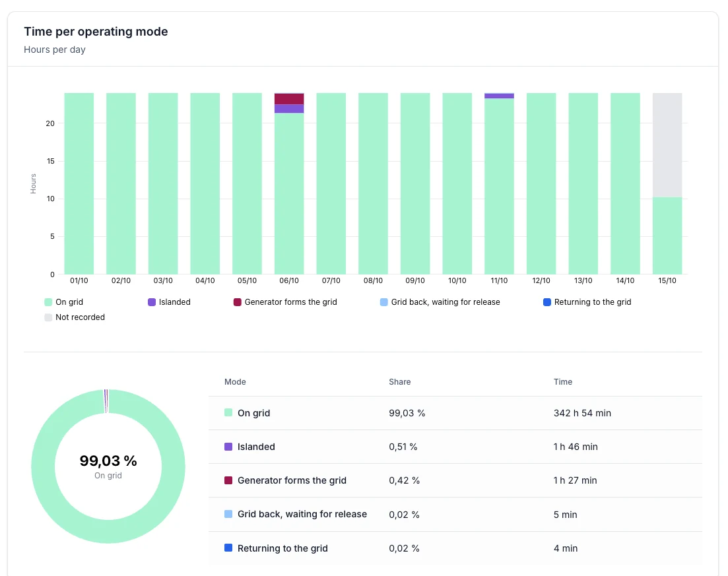Image resolution: width=728 pixels, height=576 pixels.
Task: Select the Islanded table row
Action: click(455, 447)
